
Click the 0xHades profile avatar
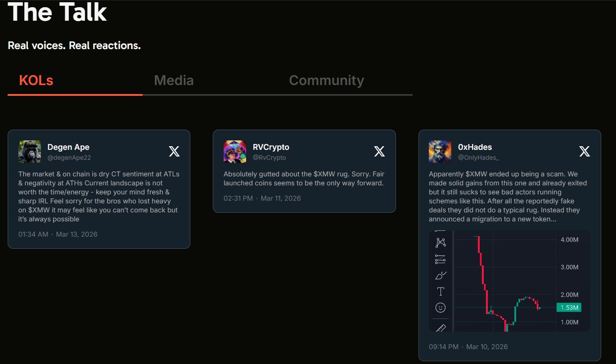tap(440, 152)
